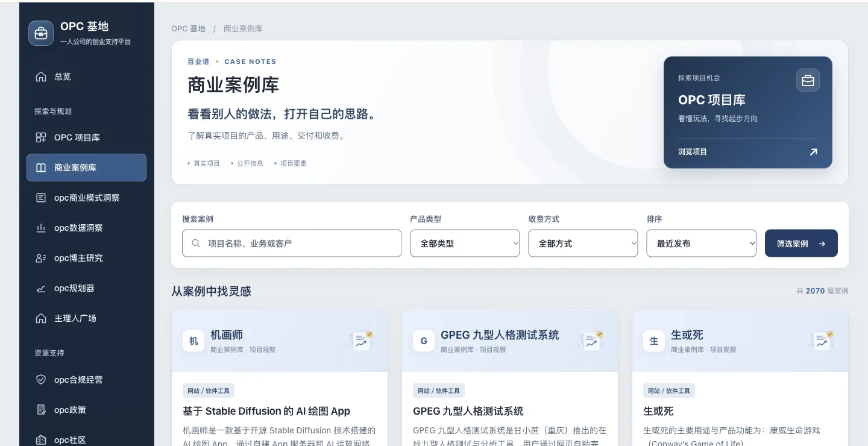Click the 筛选案例 button

801,243
